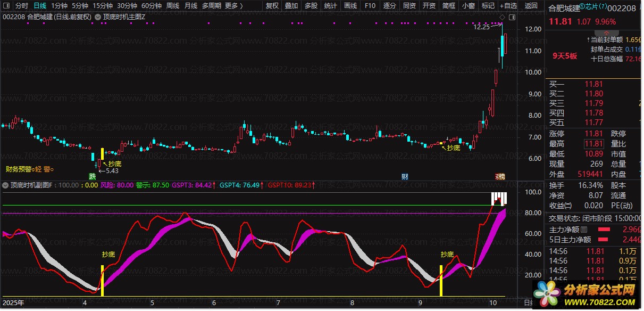Click the diamond icon above the chart
The width and height of the screenshot is (644, 311).
[501, 17]
